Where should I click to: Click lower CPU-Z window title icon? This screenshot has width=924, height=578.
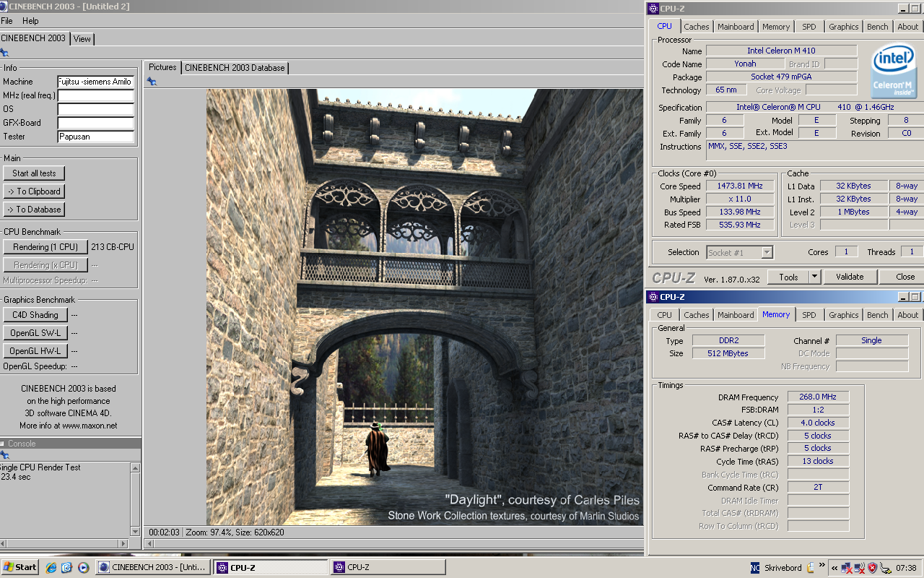653,296
